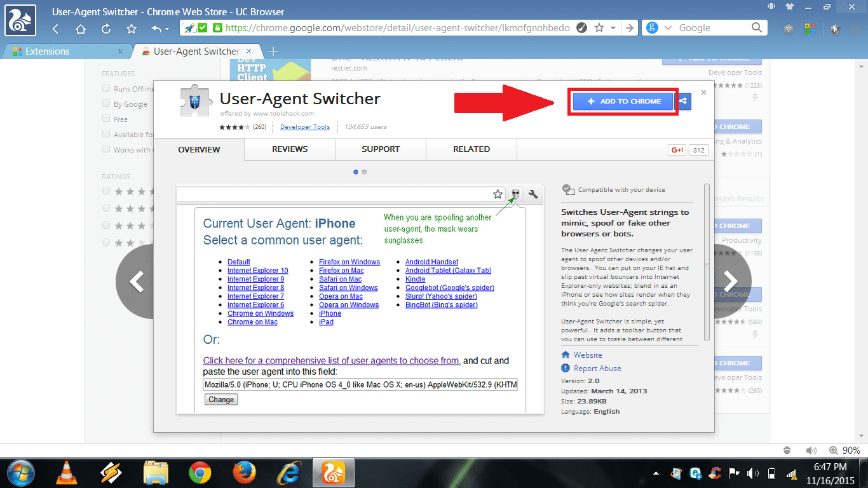The image size is (868, 488).
Task: Show previous screenshot with left arrow
Action: [136, 281]
